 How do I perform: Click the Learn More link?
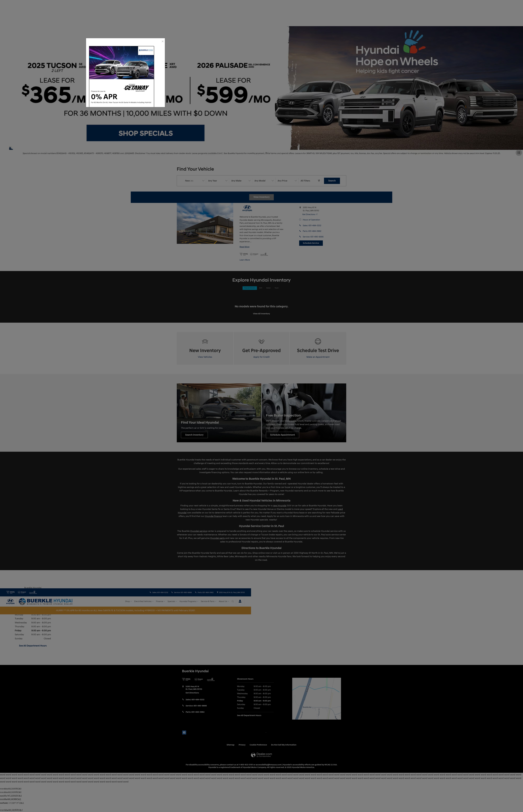(245, 260)
